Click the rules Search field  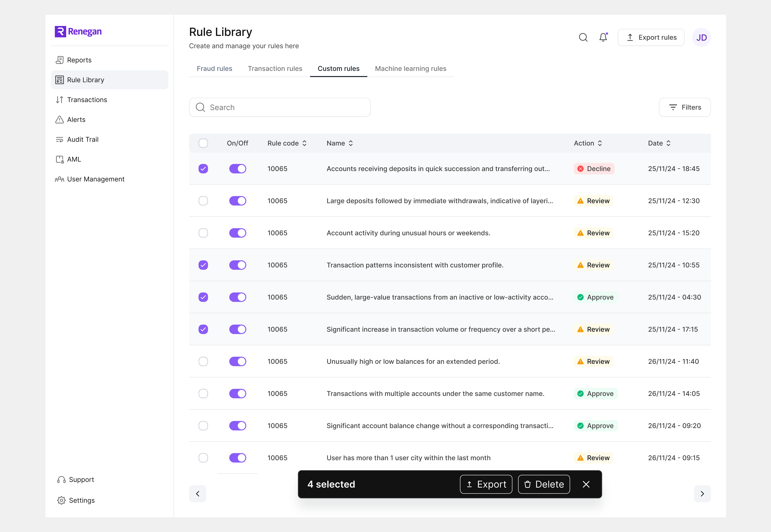(280, 107)
